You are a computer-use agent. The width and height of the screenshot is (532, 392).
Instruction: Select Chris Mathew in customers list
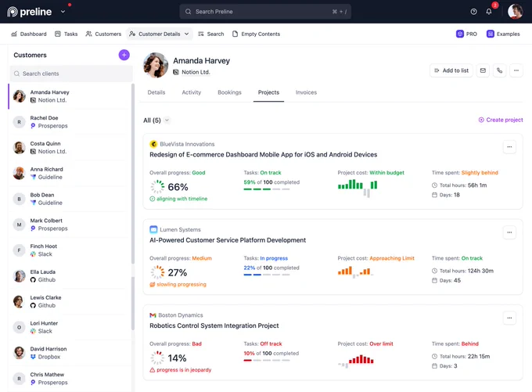coord(70,379)
